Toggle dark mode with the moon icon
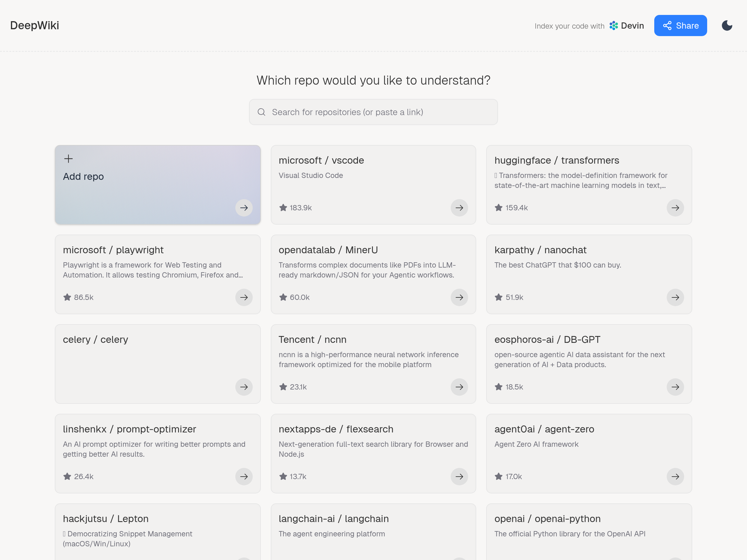The image size is (747, 560). click(727, 26)
